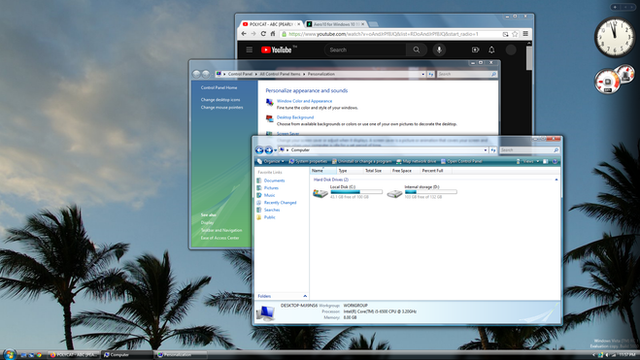The image size is (640, 360).
Task: Open YouTube hamburger guide menu
Action: (x=249, y=50)
